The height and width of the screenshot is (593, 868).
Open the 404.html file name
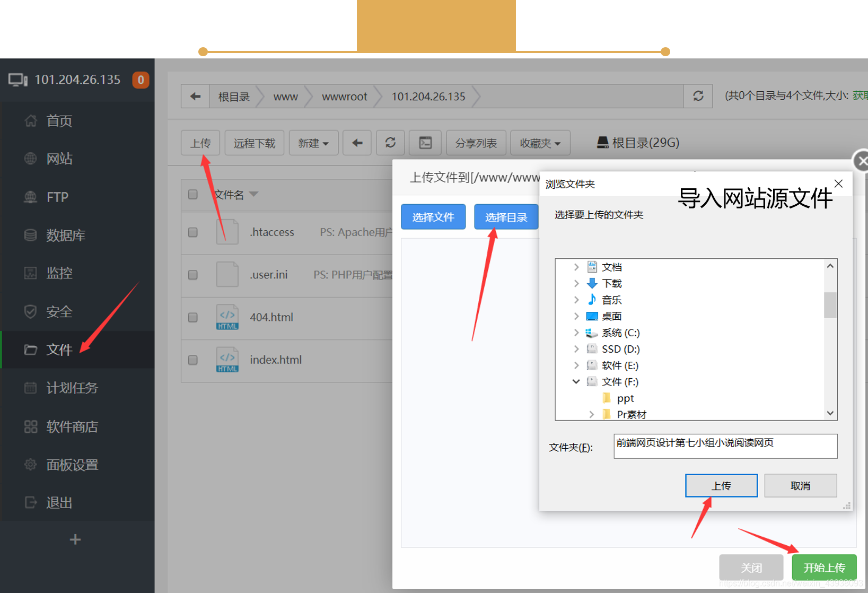coord(271,317)
